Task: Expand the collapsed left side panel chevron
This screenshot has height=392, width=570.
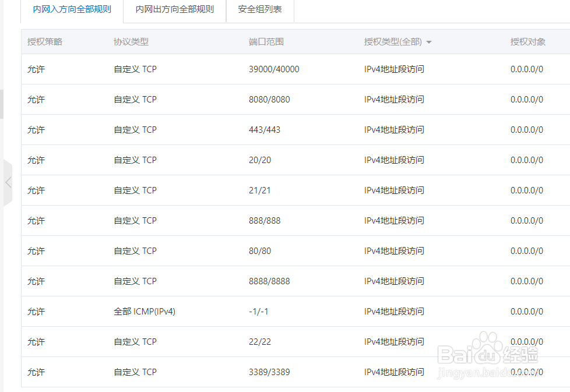Action: tap(8, 182)
